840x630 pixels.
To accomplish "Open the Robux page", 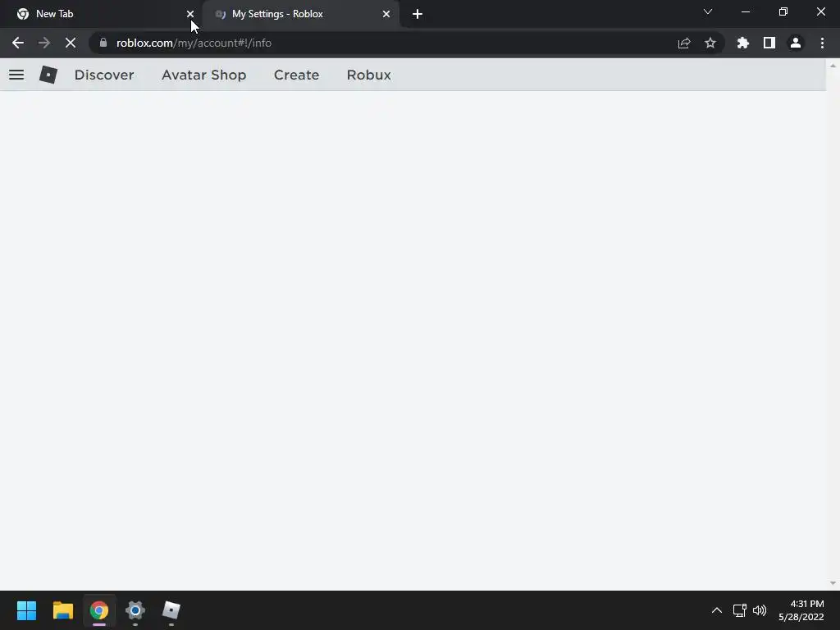I will coord(368,75).
